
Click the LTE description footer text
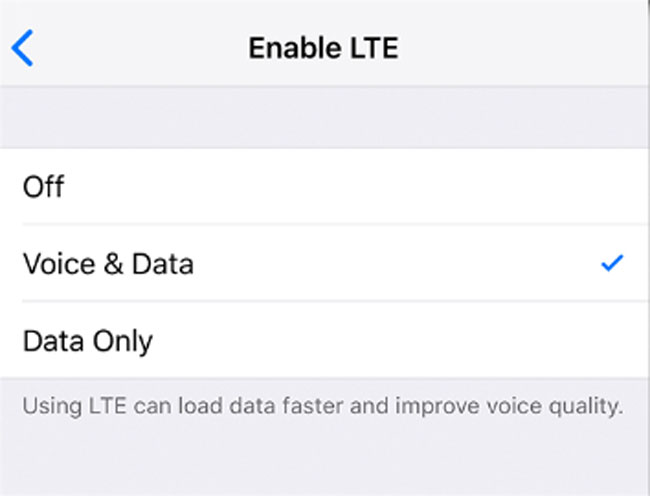(323, 406)
